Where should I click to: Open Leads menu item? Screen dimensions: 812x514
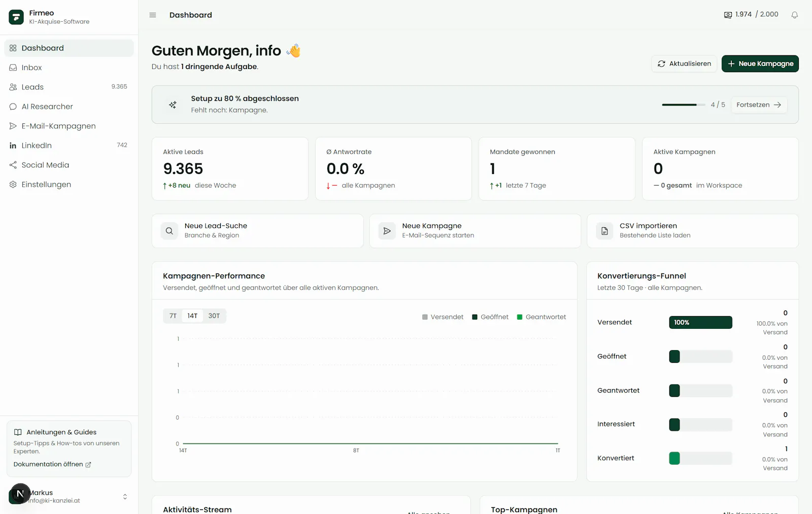69,87
